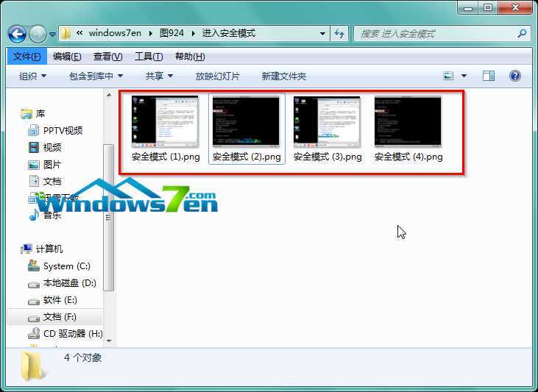Open the 图片 library
This screenshot has width=538, height=392.
point(52,165)
